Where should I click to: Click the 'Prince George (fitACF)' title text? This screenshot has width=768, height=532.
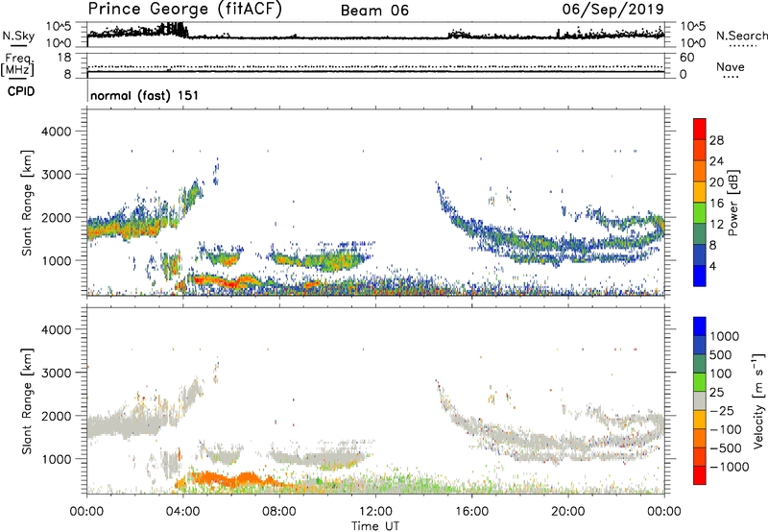click(185, 10)
